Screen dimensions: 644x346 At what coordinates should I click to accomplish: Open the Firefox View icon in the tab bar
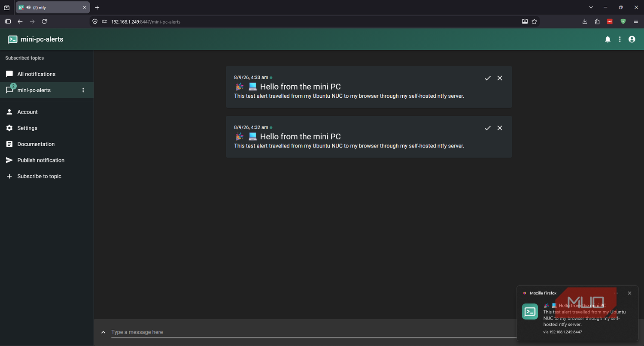tap(7, 8)
